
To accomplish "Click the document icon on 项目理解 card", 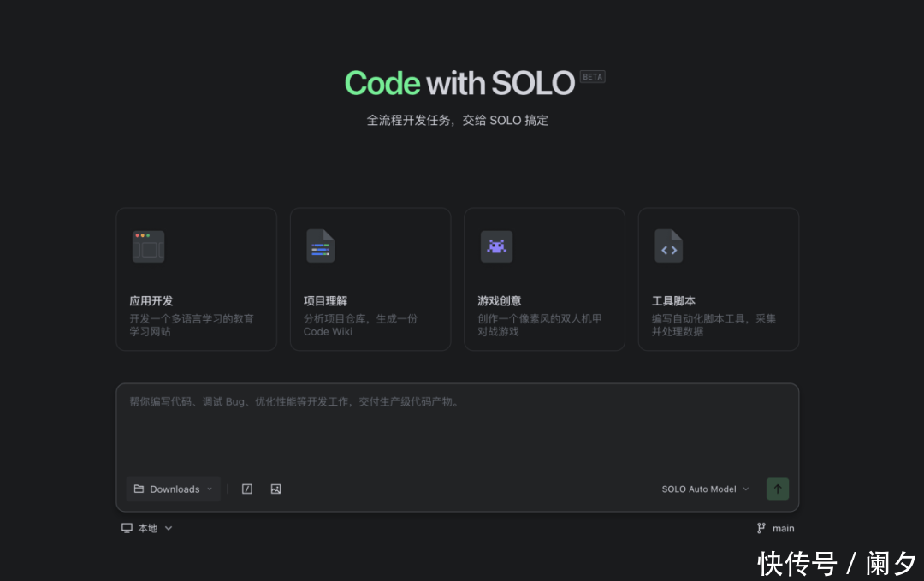I will point(321,246).
